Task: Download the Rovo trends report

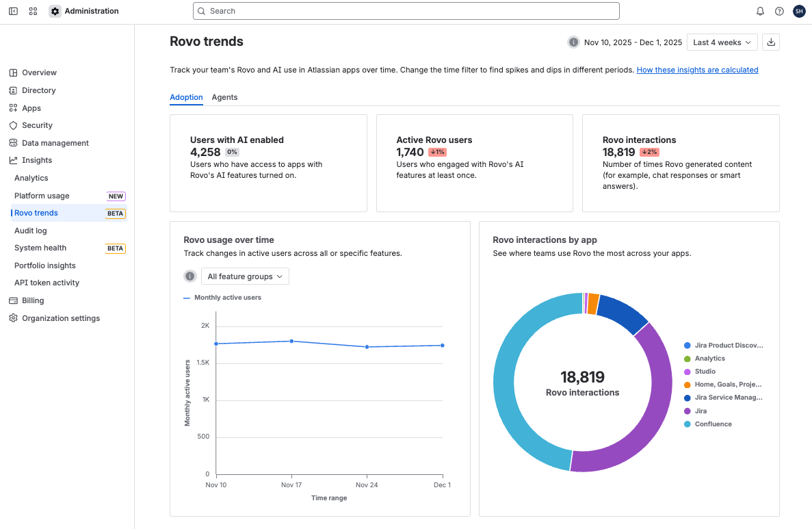Action: click(x=771, y=42)
